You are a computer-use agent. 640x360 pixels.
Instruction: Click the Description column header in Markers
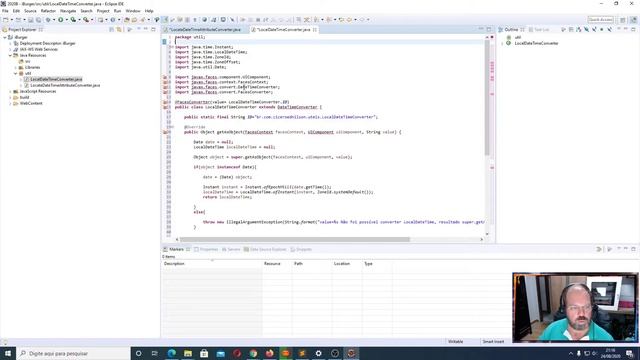pyautogui.click(x=212, y=264)
